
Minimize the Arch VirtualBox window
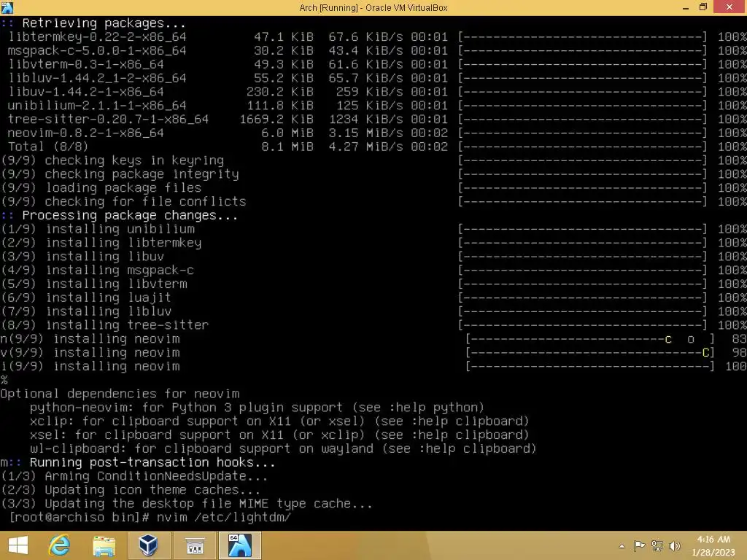(686, 7)
